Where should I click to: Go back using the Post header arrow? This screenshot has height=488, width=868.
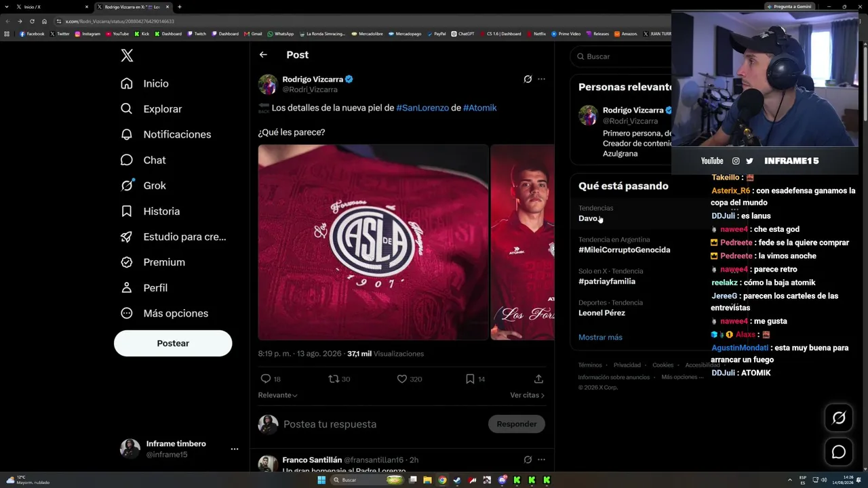click(263, 55)
